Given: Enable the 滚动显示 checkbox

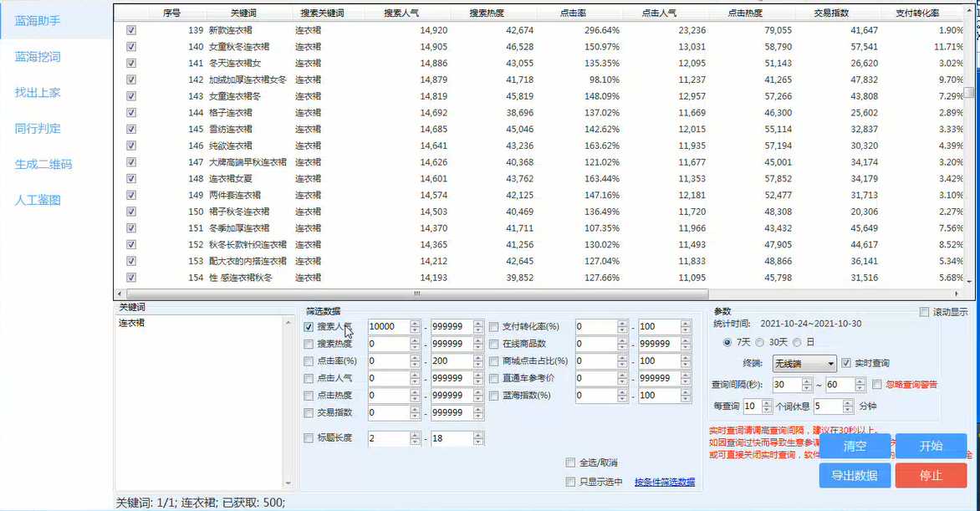Looking at the screenshot, I should 924,312.
